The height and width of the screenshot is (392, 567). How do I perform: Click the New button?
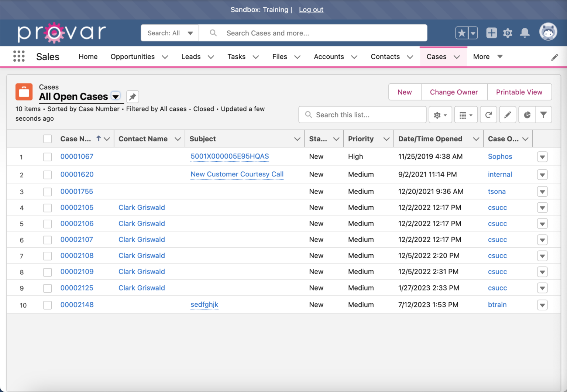click(x=404, y=92)
